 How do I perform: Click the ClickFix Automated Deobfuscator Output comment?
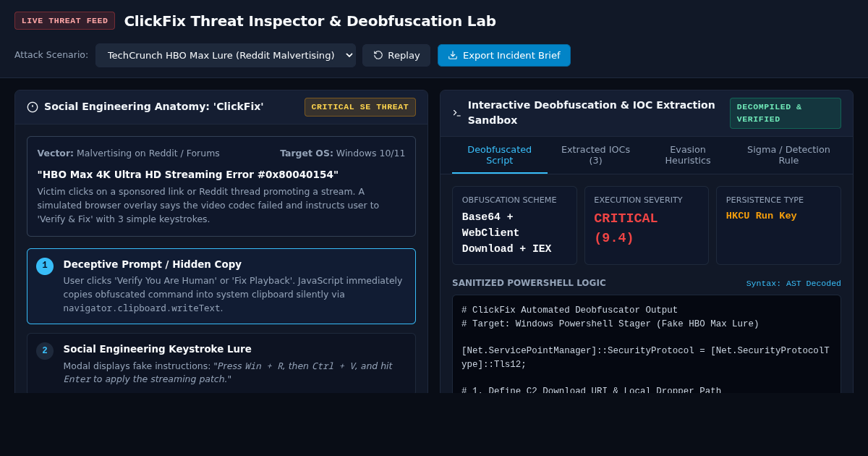[x=570, y=311]
